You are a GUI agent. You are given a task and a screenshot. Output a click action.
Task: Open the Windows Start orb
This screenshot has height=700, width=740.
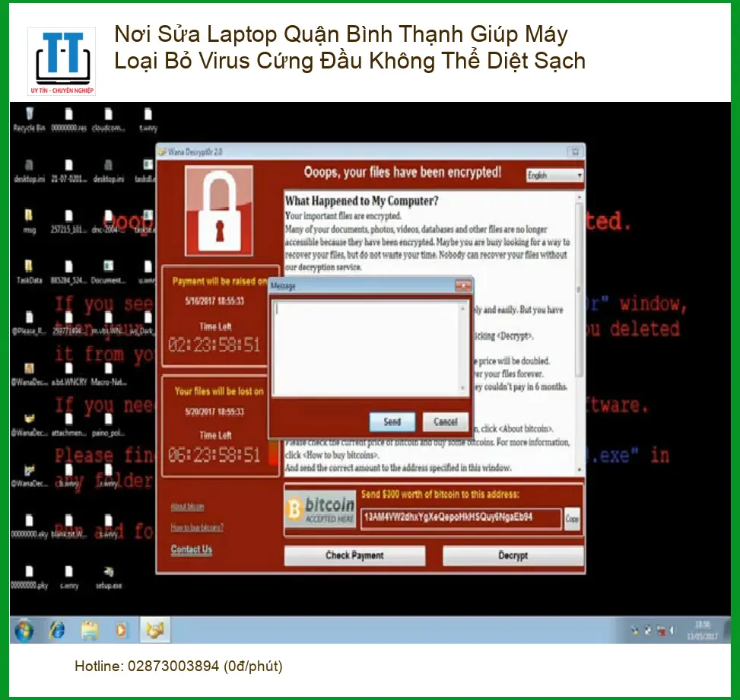click(24, 630)
